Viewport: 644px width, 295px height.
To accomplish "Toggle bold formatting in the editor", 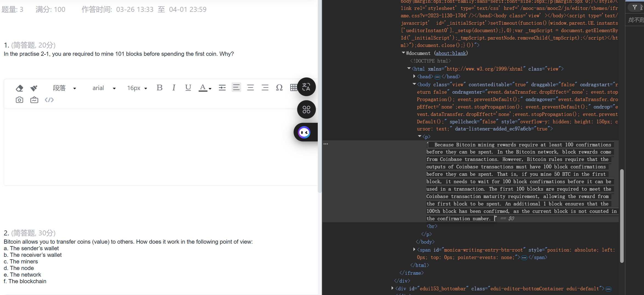I will coord(159,88).
